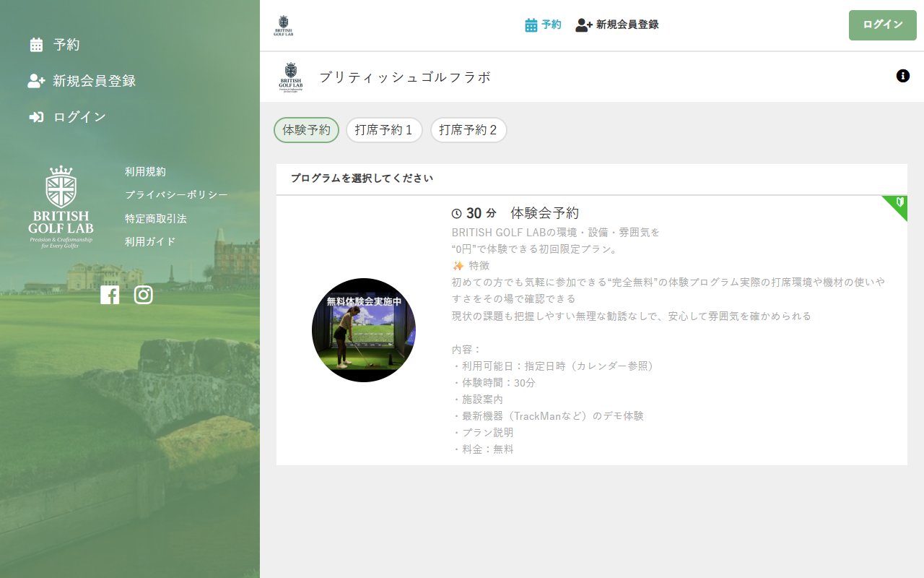Click the logo beside ブリティッシュゴルフラボ title
Screen dimensions: 924x578
(x=291, y=77)
